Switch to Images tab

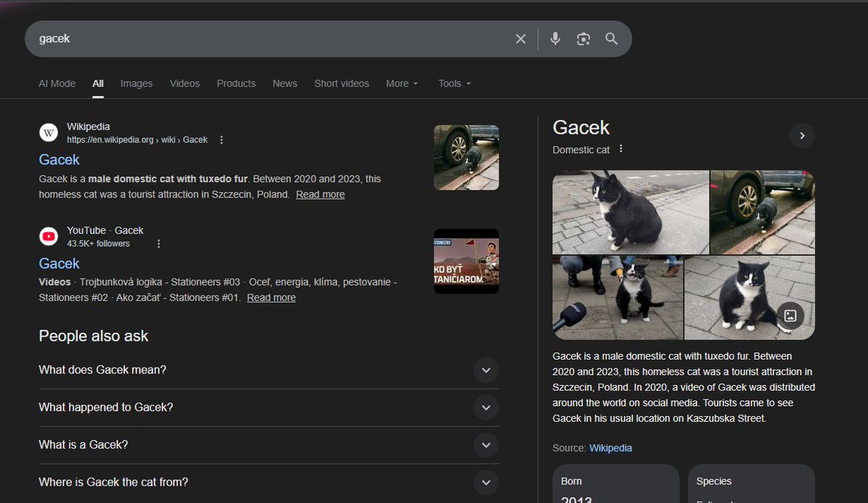click(137, 83)
